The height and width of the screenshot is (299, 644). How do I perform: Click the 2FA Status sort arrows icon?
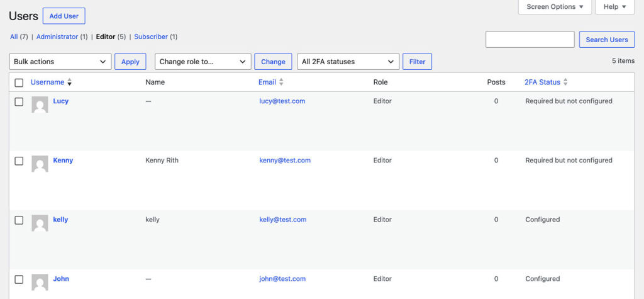coord(565,82)
